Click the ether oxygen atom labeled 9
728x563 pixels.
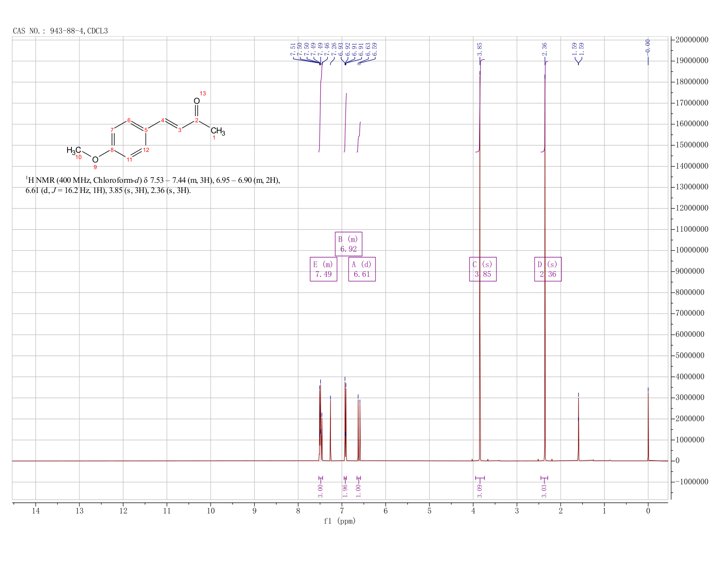pos(95,160)
